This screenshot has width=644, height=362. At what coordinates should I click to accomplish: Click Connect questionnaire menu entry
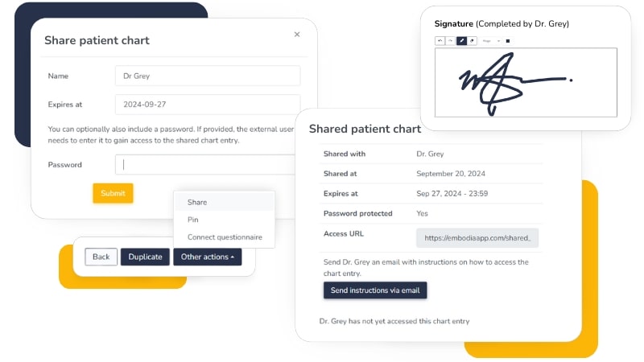pyautogui.click(x=224, y=237)
